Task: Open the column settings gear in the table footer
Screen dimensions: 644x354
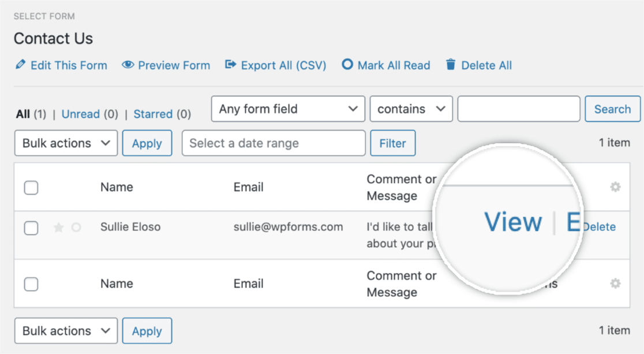Action: [x=615, y=284]
